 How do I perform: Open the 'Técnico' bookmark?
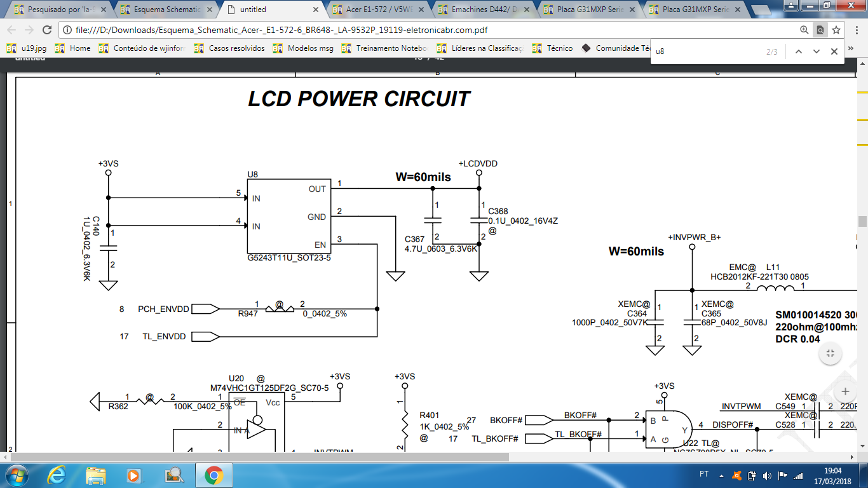(552, 48)
